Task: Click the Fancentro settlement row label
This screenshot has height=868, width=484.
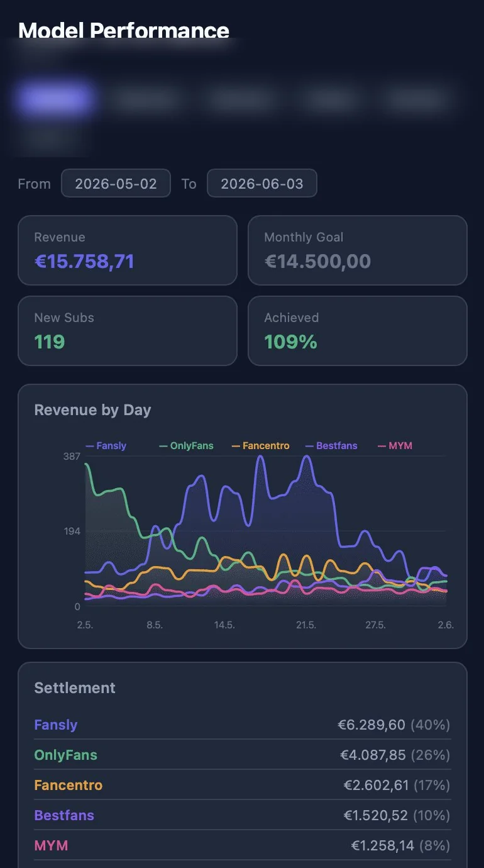Action: [69, 785]
